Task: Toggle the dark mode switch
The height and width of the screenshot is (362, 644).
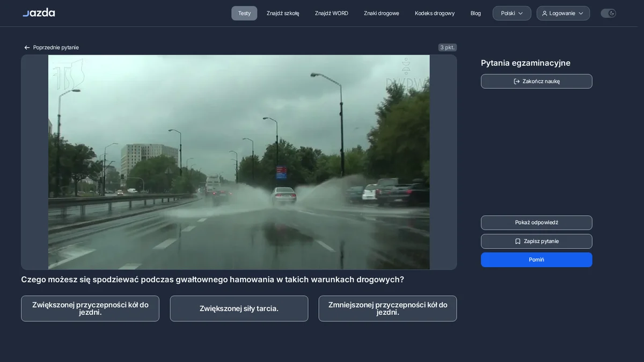Action: tap(609, 13)
